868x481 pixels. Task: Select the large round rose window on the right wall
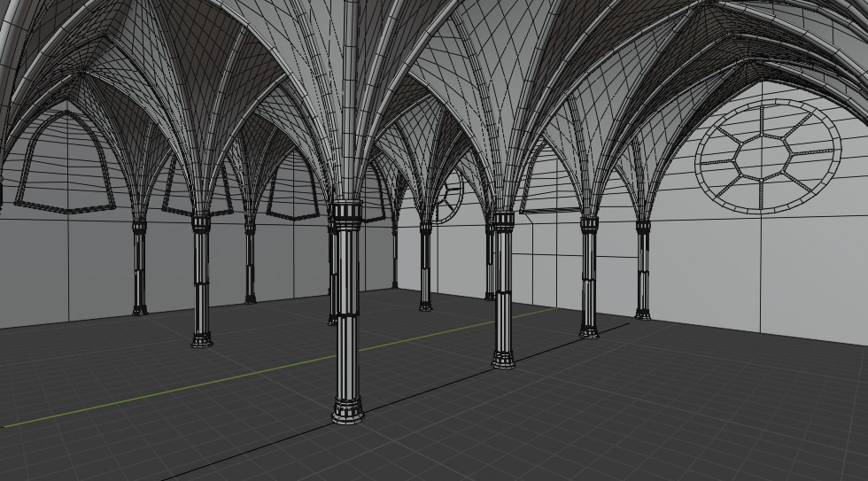[x=768, y=156]
